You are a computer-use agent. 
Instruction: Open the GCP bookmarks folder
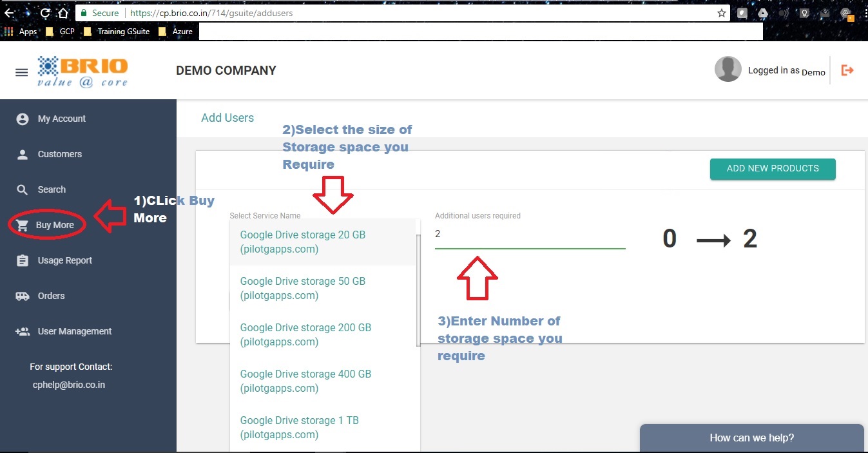pos(60,31)
